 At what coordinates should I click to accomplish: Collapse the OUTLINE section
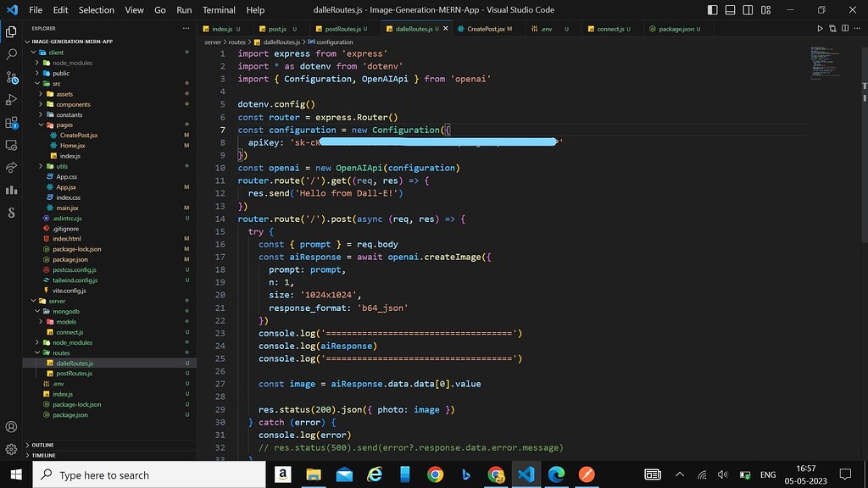pyautogui.click(x=42, y=444)
